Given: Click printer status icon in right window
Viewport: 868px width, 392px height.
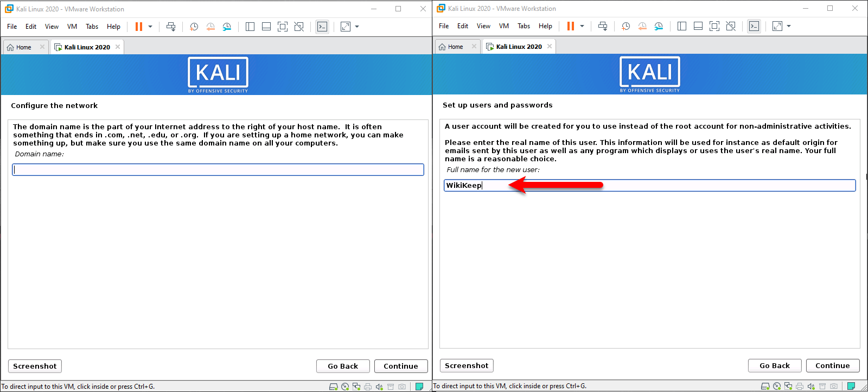Looking at the screenshot, I should point(800,386).
